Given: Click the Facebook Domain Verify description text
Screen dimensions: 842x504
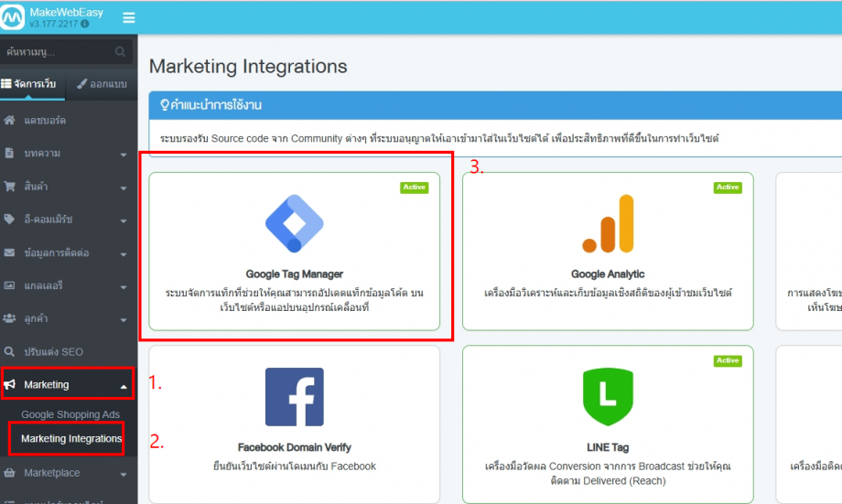Looking at the screenshot, I should 295,466.
